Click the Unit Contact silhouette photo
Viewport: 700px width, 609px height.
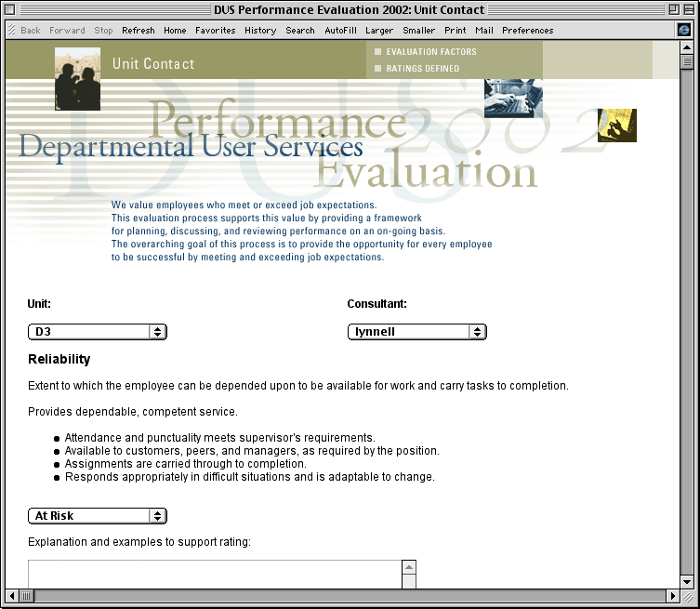point(78,79)
